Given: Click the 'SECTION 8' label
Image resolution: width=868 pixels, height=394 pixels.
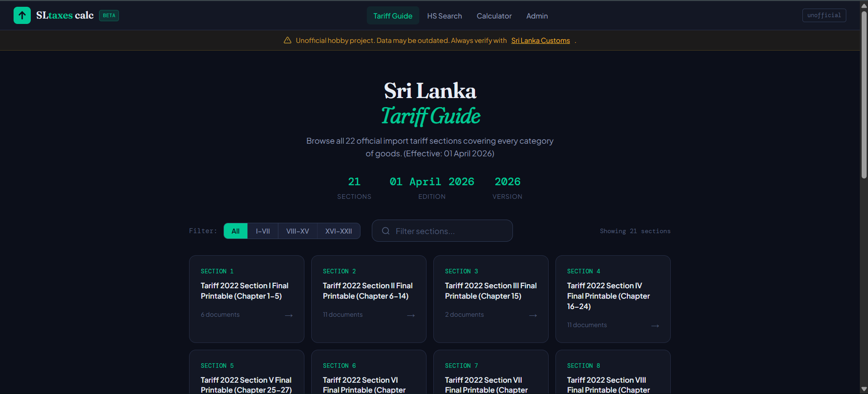Looking at the screenshot, I should coord(583,366).
